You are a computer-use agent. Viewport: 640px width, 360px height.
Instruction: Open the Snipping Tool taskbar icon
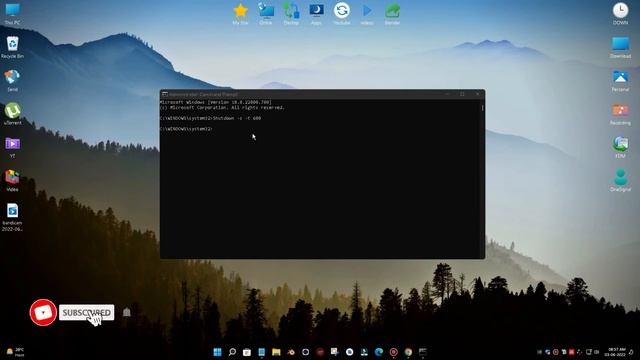click(x=335, y=352)
